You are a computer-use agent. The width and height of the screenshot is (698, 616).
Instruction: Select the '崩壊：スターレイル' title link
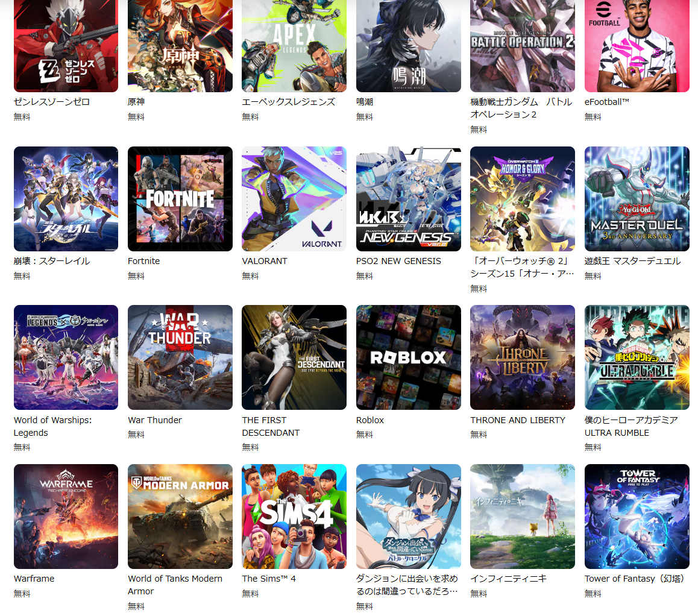[52, 261]
